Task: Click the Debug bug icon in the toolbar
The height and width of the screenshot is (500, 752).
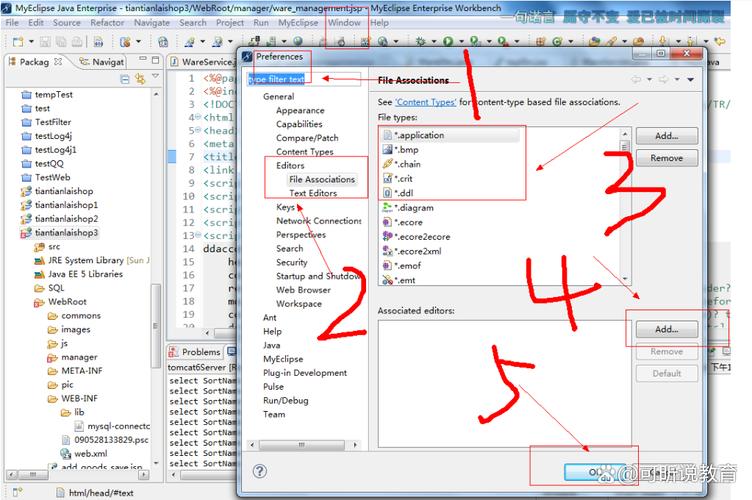Action: 421,42
